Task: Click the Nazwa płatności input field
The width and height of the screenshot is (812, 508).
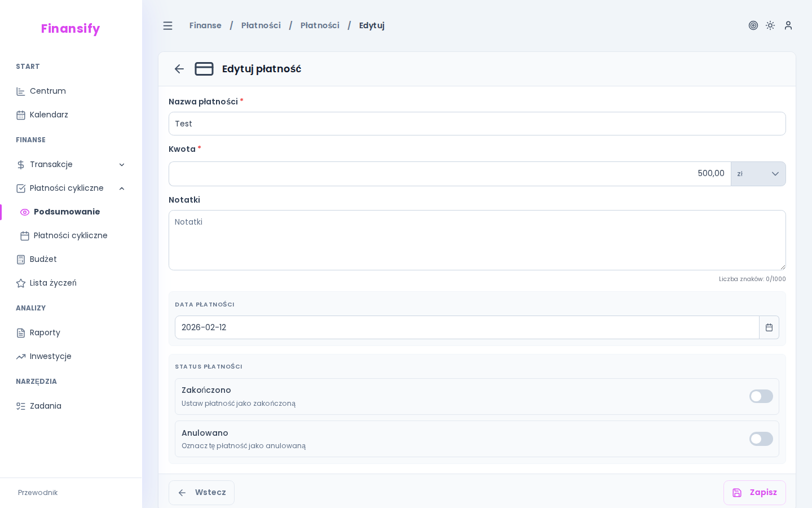Action: (476, 124)
